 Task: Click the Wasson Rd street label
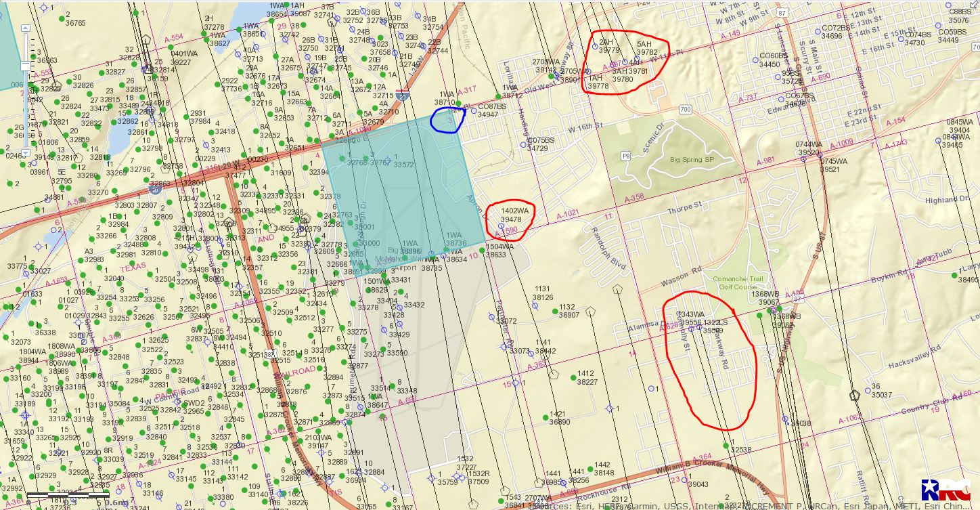click(681, 276)
